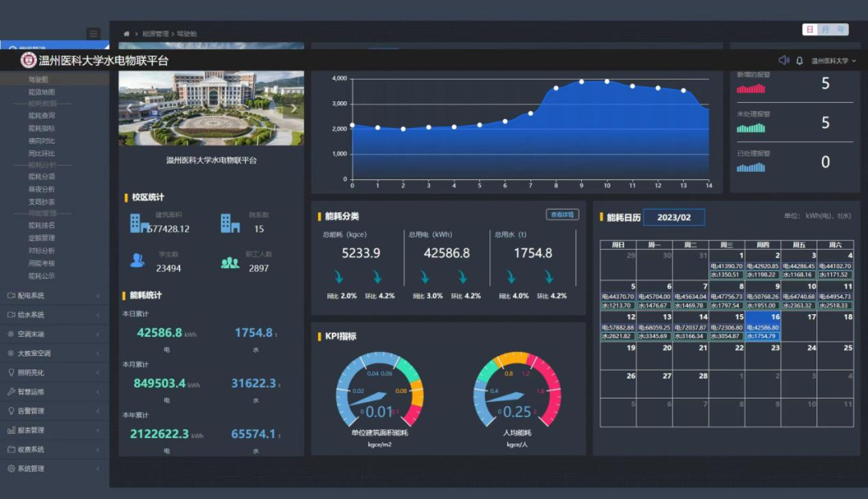Expand the 报表管理 menu chevron
868x499 pixels.
[x=98, y=431]
